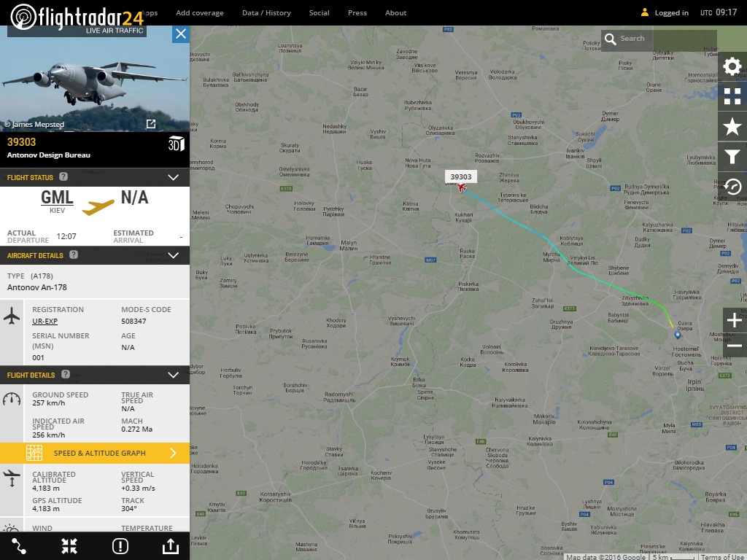Zoom in the map with plus
The height and width of the screenshot is (560, 747).
pyautogui.click(x=735, y=320)
